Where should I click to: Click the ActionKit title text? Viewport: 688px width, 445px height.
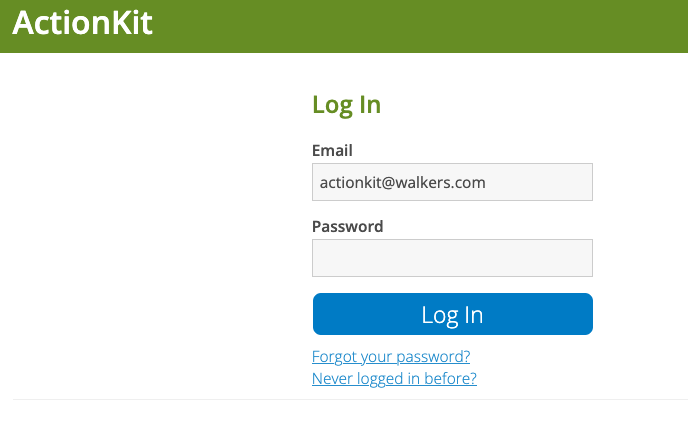82,23
